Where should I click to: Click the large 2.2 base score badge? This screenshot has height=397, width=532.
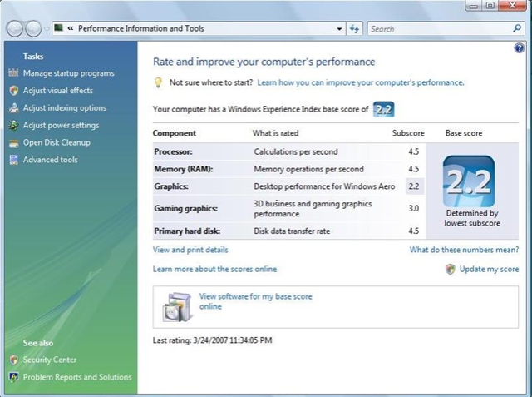click(469, 181)
